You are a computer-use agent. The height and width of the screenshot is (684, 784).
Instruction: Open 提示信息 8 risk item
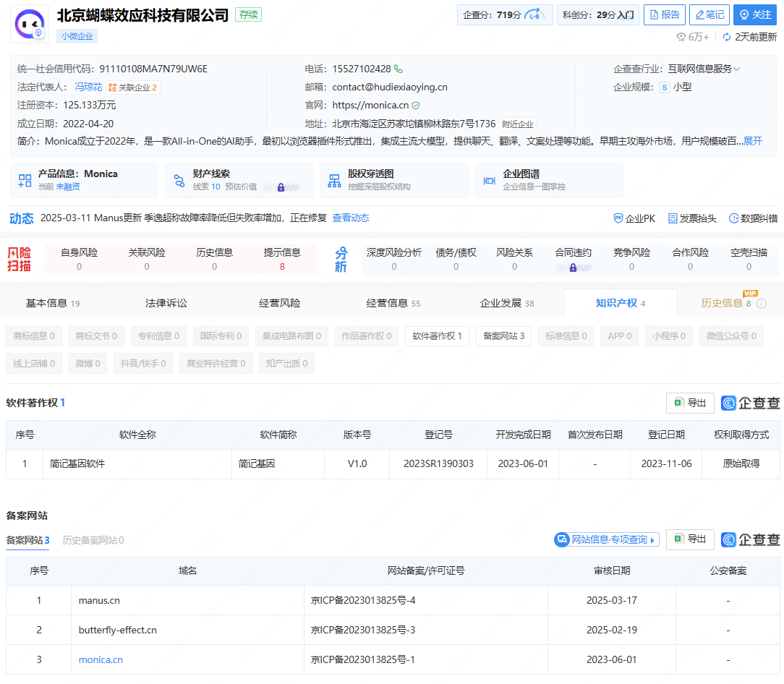(x=282, y=259)
